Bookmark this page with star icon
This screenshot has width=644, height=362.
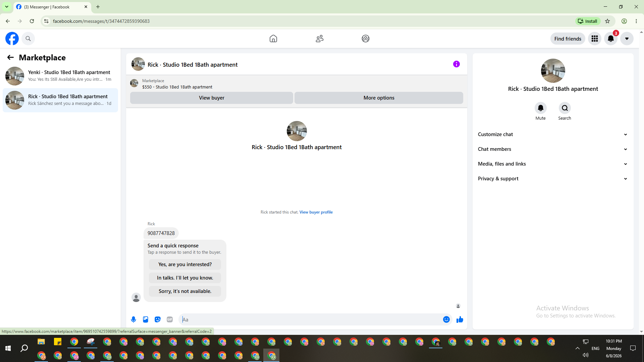point(607,21)
